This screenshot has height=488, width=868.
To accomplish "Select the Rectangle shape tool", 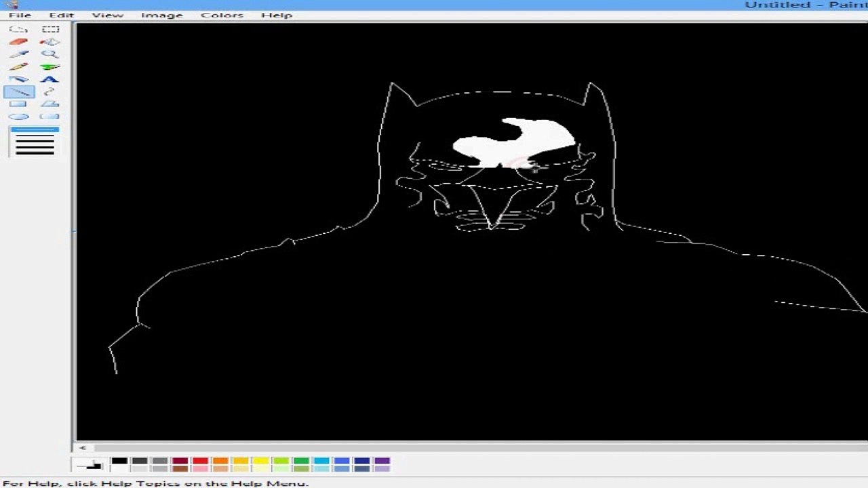I will pos(18,104).
